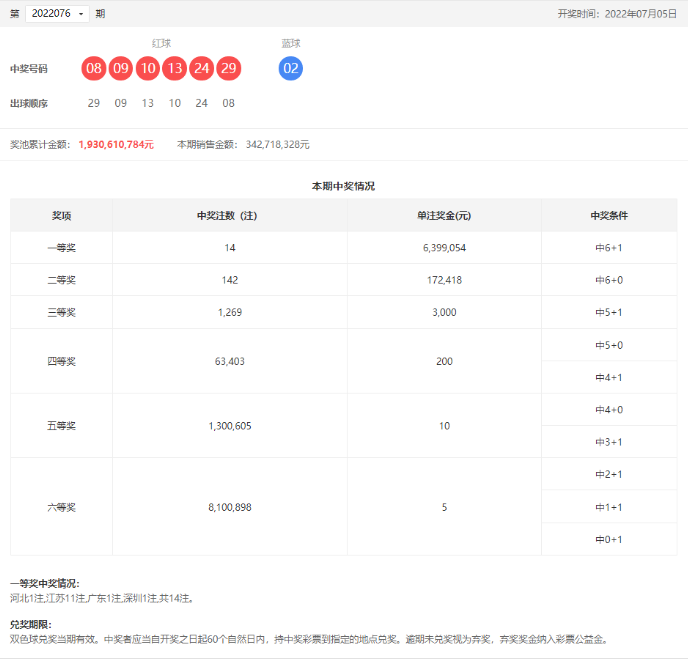The height and width of the screenshot is (659, 688).
Task: Click the 中奖号码 label
Action: [29, 69]
